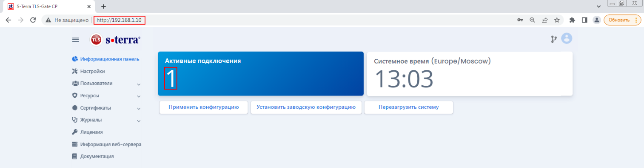Click the Применить конфигурацию button
The image size is (644, 168).
point(204,107)
